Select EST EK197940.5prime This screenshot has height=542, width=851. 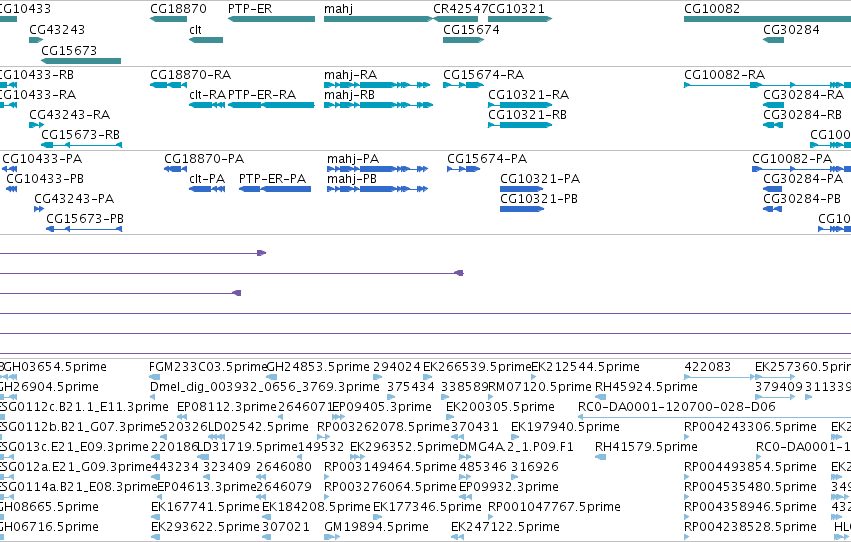point(515,437)
